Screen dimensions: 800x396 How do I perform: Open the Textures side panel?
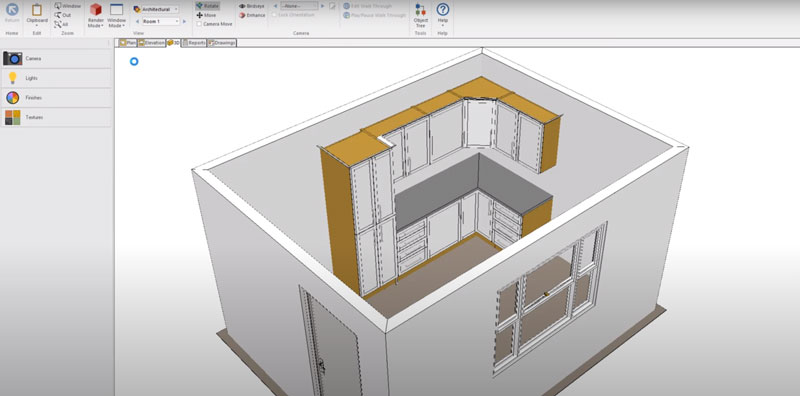pos(56,117)
